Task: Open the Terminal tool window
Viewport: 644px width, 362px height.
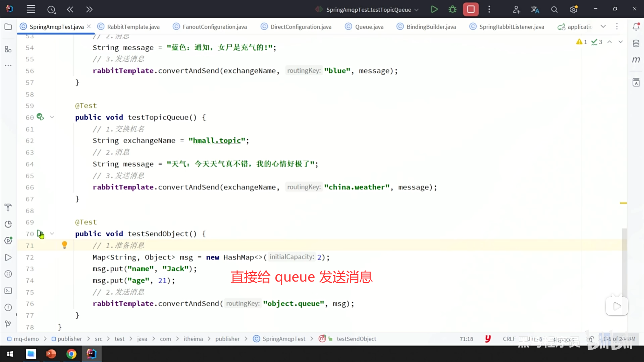Action: click(8, 291)
